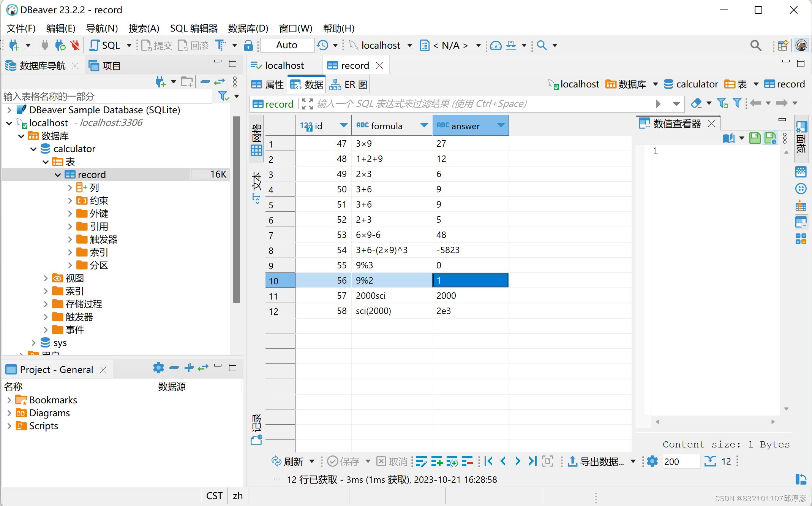Click the remove filter eraser icon
Viewport: 812px width, 506px height.
696,103
